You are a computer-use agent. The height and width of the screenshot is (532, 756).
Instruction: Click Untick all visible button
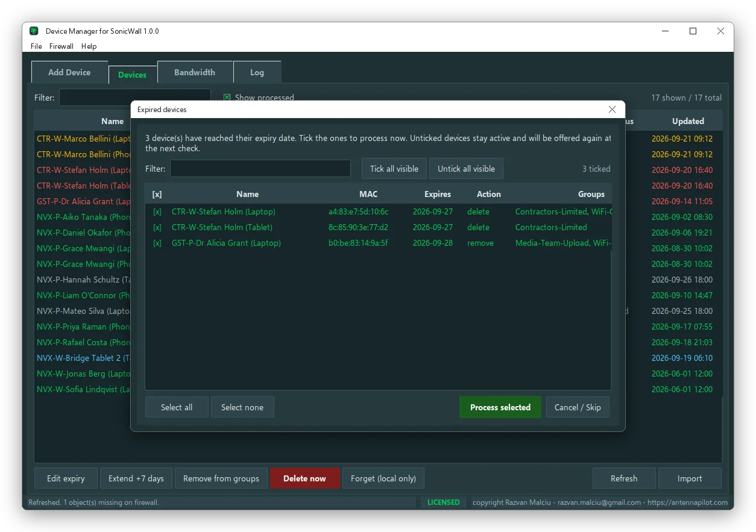466,169
